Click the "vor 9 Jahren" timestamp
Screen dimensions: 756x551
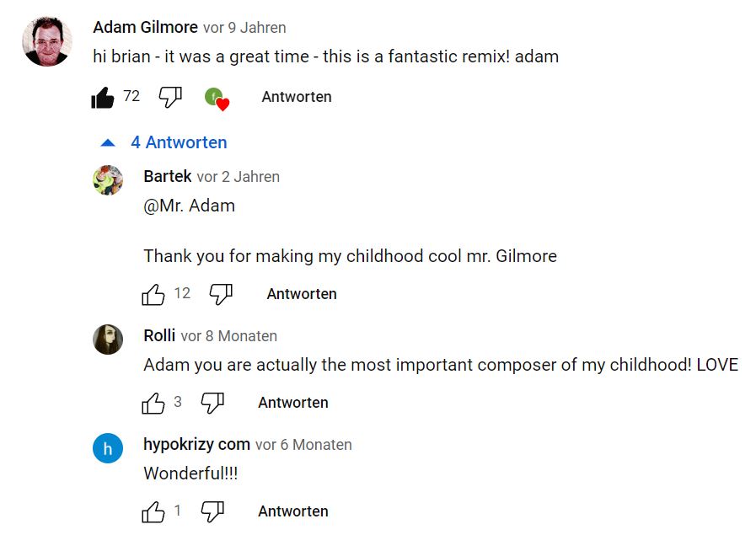click(244, 28)
